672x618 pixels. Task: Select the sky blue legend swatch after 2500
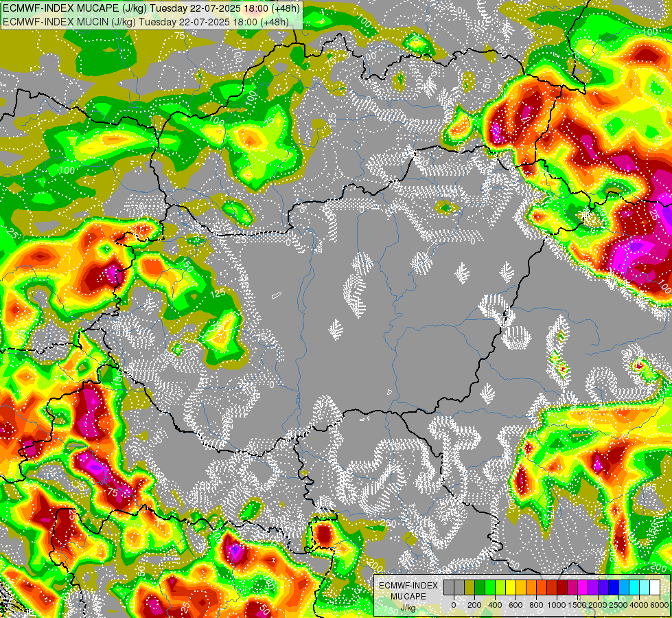[624, 587]
